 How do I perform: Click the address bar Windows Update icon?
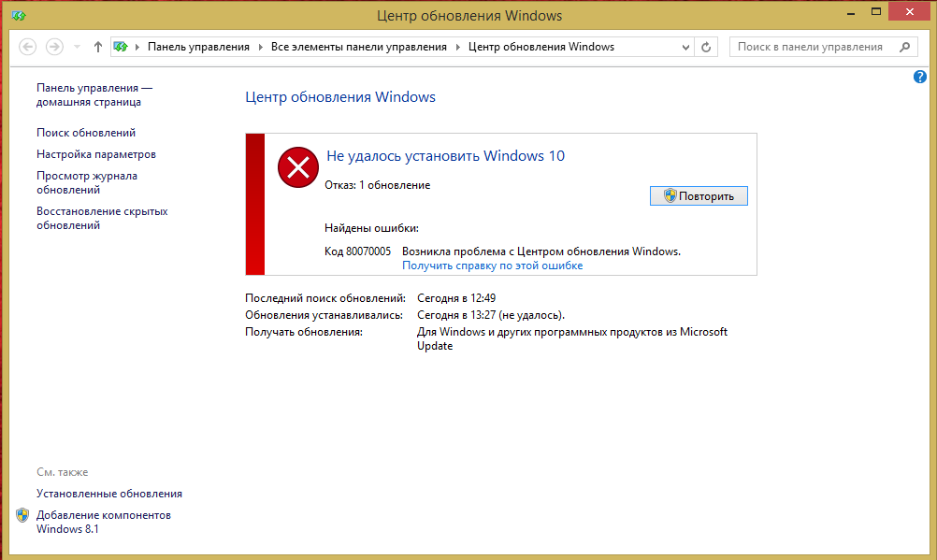(x=121, y=47)
